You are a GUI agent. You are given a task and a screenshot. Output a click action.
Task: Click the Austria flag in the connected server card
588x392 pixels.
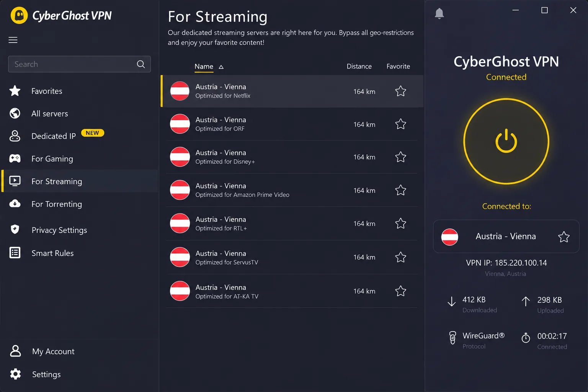(450, 237)
